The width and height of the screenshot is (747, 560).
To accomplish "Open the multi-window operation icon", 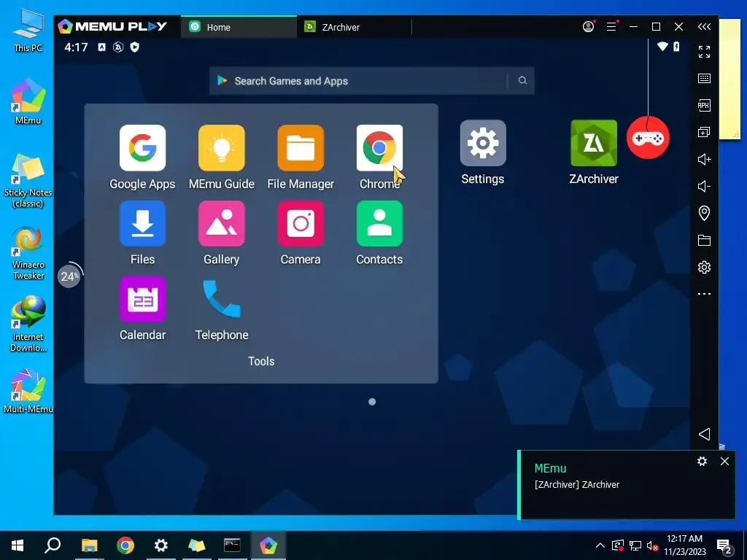I will tap(704, 133).
